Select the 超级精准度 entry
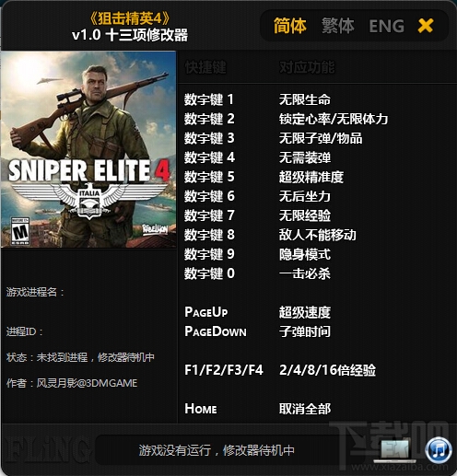 311,177
